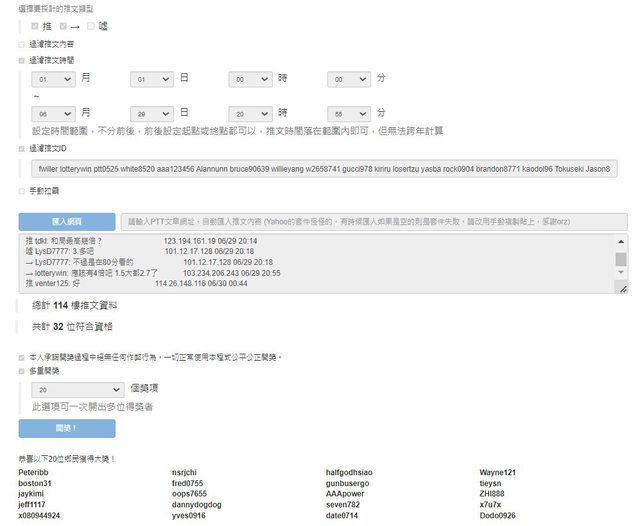Toggle the 推 comment type checkbox
640x526 pixels.
pos(36,25)
